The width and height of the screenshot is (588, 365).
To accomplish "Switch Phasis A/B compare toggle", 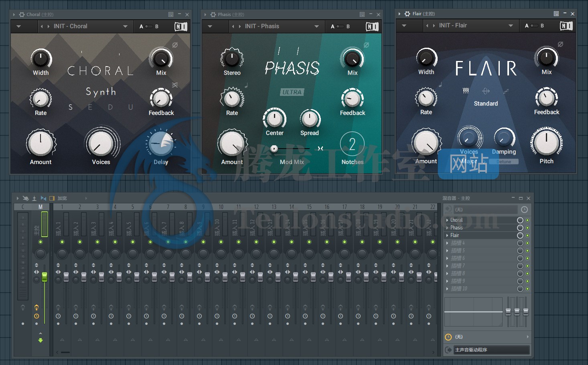I will point(340,26).
